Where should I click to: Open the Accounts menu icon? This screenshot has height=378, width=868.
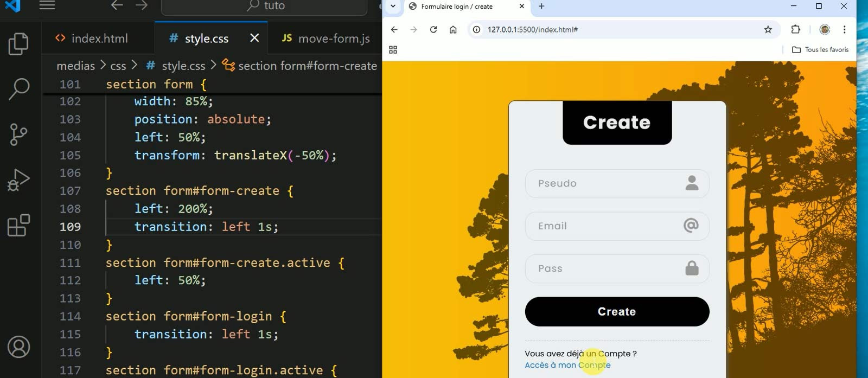pos(18,347)
